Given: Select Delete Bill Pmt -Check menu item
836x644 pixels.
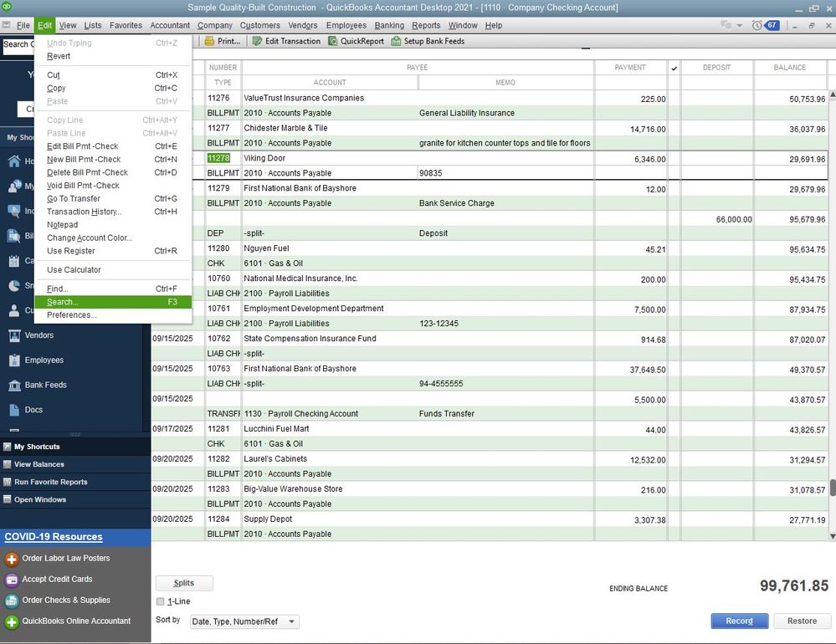Looking at the screenshot, I should click(112, 172).
